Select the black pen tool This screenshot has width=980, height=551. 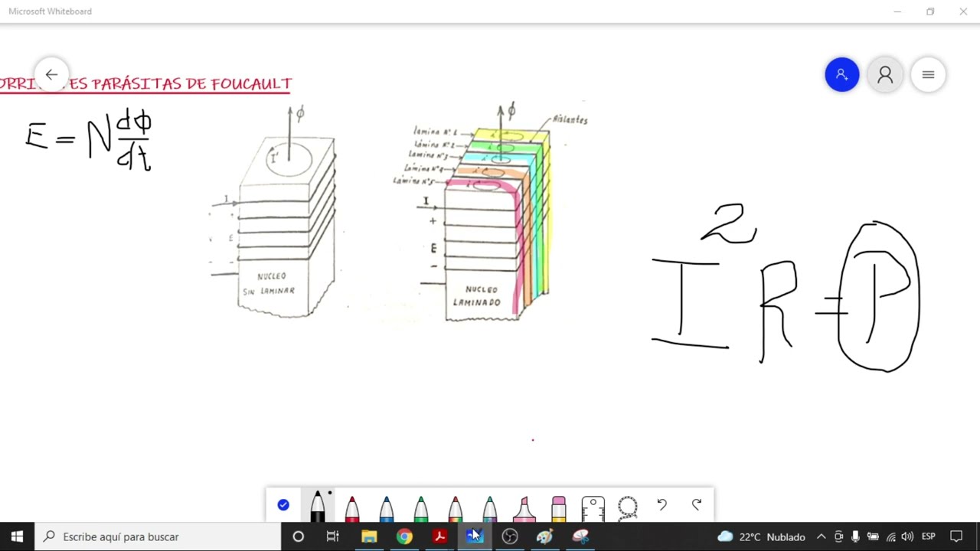tap(318, 506)
